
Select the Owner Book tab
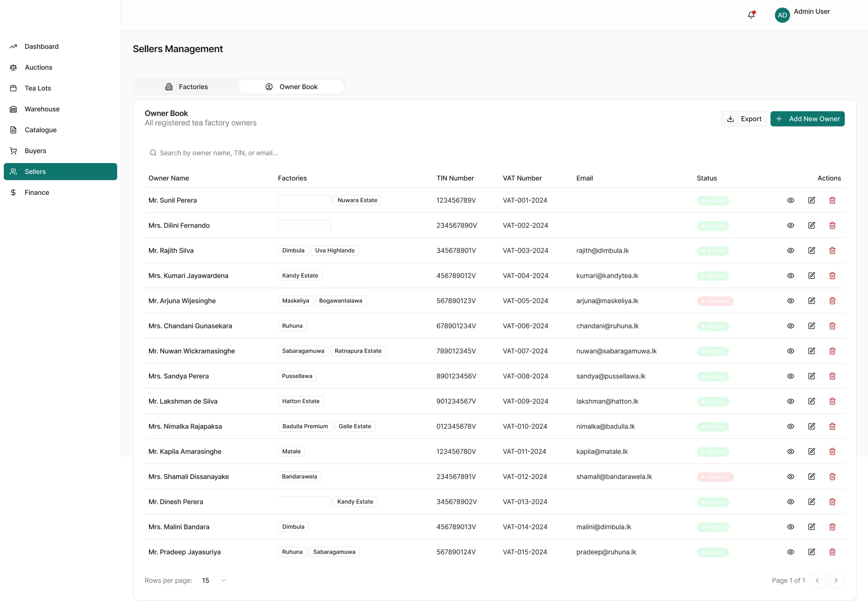coord(291,87)
